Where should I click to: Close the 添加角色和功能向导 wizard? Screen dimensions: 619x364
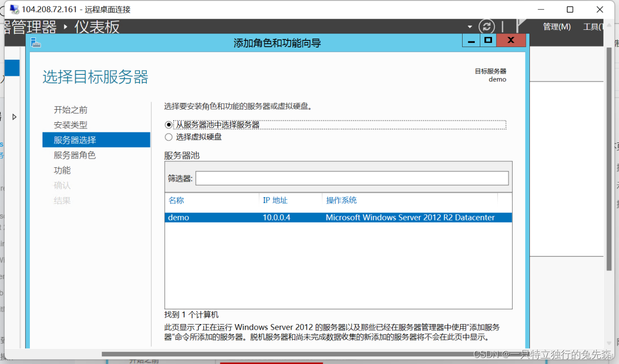pyautogui.click(x=511, y=40)
